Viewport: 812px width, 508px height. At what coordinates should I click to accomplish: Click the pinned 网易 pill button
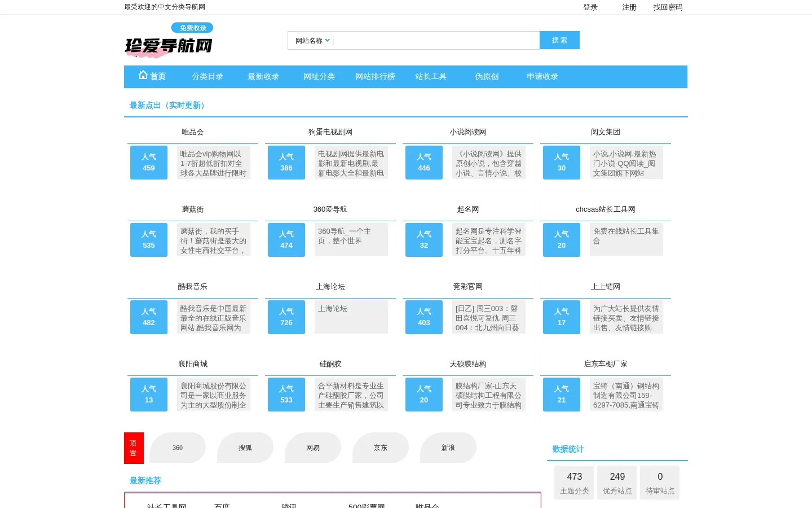(313, 448)
